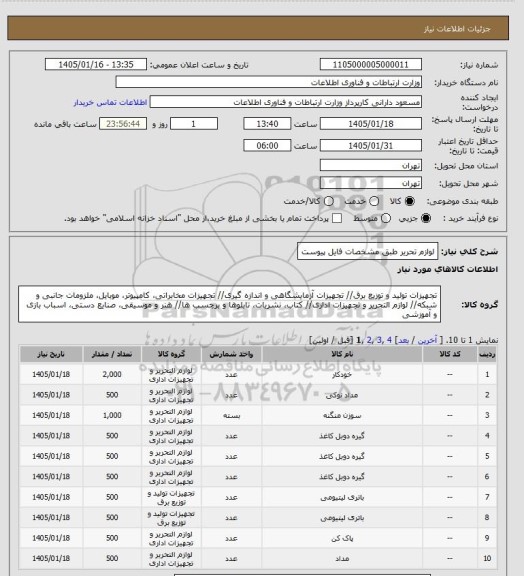The width and height of the screenshot is (524, 576).
Task: Select the متوسط purchase type radio
Action: pos(385,218)
